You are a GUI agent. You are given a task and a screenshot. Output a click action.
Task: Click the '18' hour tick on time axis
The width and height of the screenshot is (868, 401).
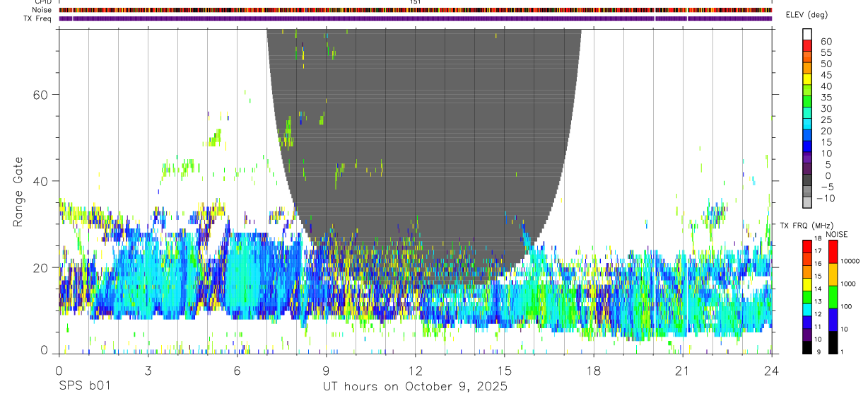tap(594, 370)
